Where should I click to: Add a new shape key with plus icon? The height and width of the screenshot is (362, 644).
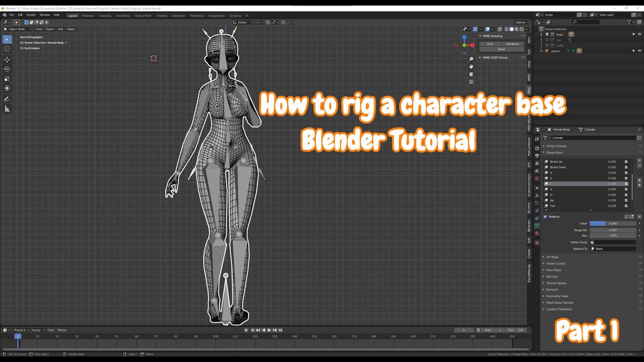point(639,160)
